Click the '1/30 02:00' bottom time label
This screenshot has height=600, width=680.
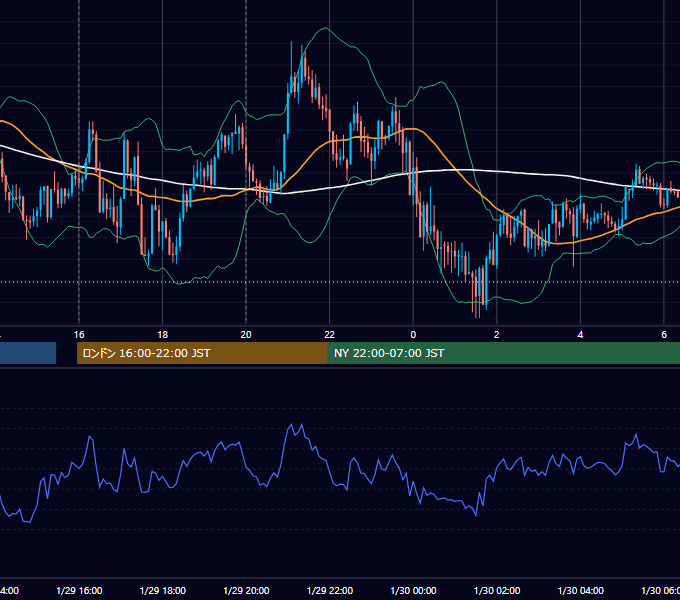(497, 590)
